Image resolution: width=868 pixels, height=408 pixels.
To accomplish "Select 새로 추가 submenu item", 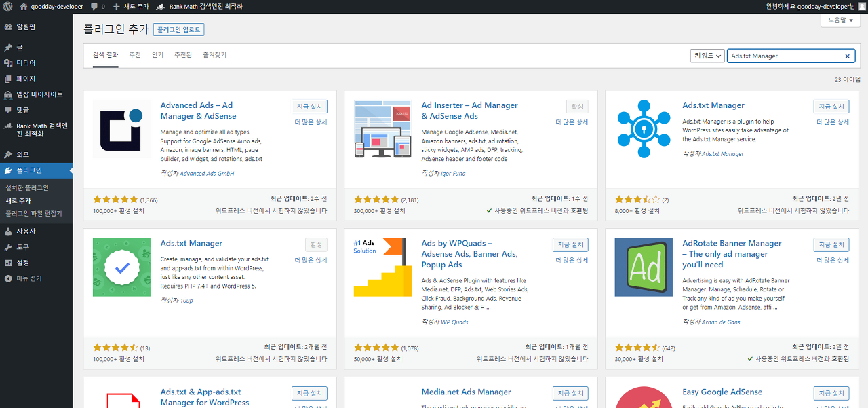I will 18,201.
